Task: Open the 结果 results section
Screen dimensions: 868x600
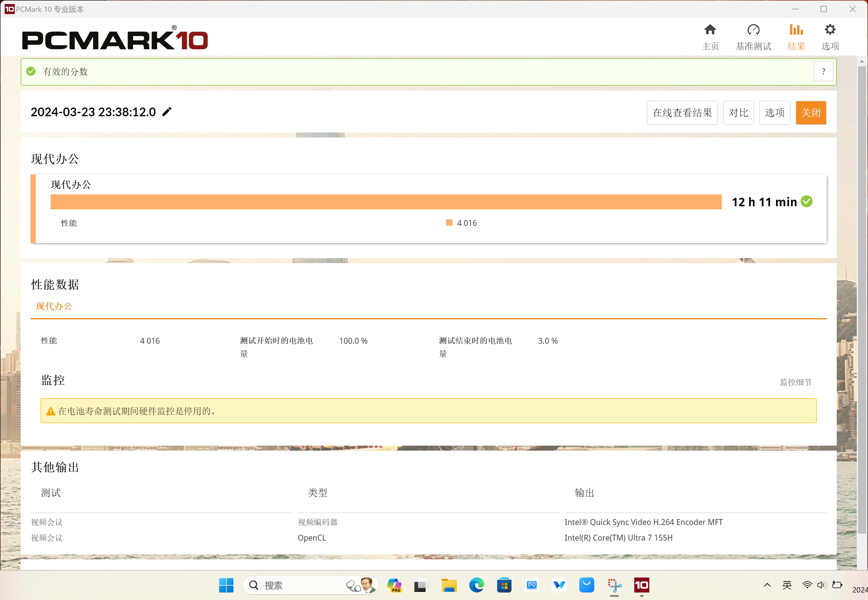Action: pos(796,37)
